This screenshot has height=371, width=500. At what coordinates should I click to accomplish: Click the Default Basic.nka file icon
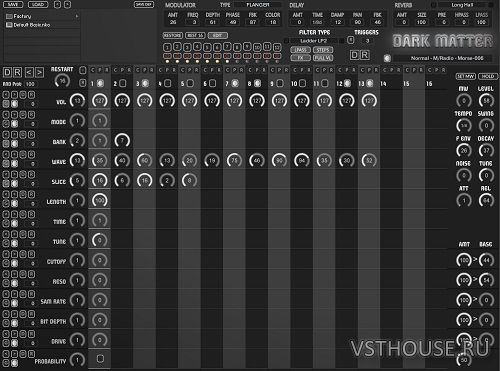click(9, 25)
